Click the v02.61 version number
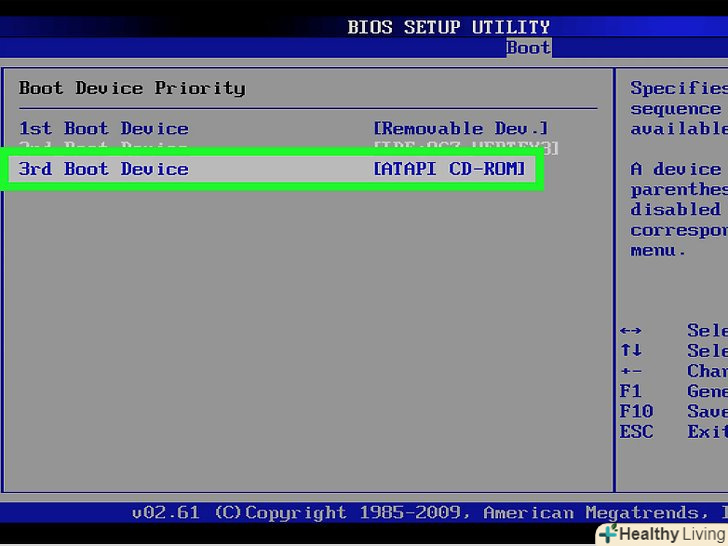 coord(165,513)
